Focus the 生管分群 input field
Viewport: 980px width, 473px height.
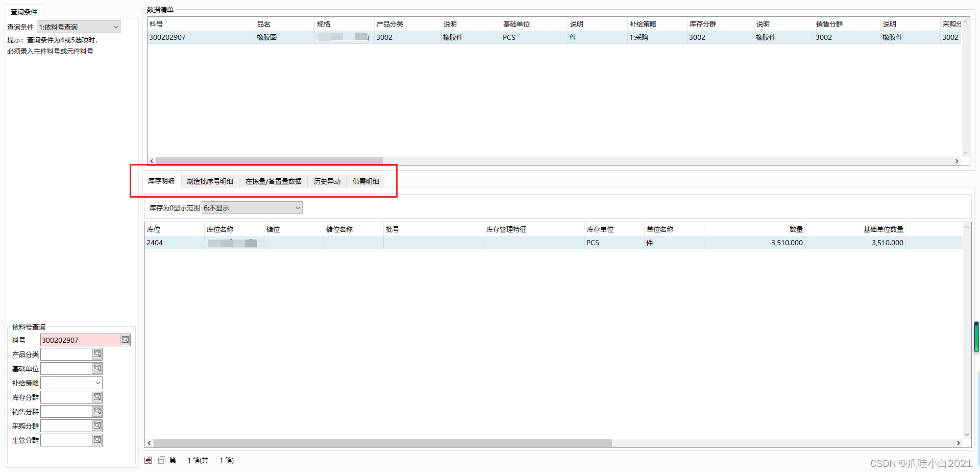[66, 440]
